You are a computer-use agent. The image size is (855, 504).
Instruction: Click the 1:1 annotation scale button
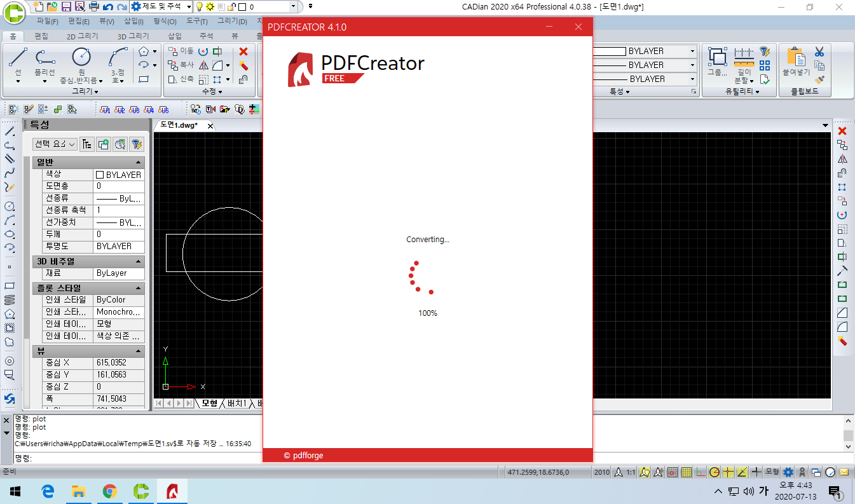[631, 472]
